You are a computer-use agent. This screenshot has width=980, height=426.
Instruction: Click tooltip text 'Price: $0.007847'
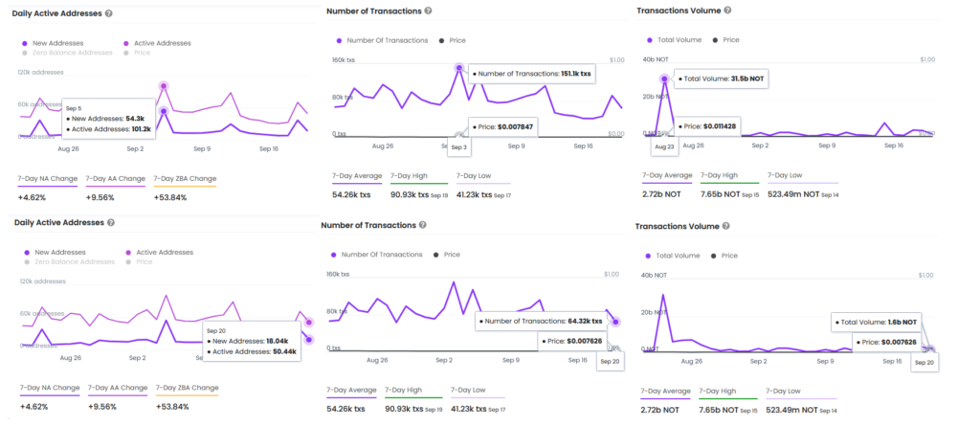(505, 127)
